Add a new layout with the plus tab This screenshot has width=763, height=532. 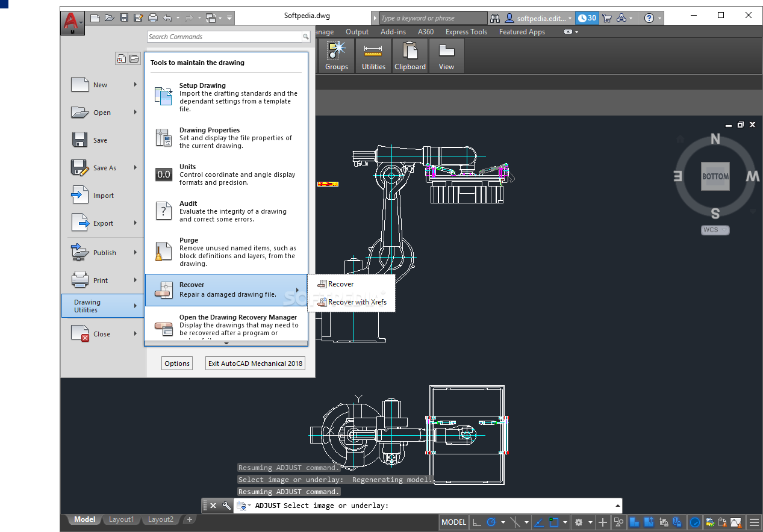pos(189,519)
